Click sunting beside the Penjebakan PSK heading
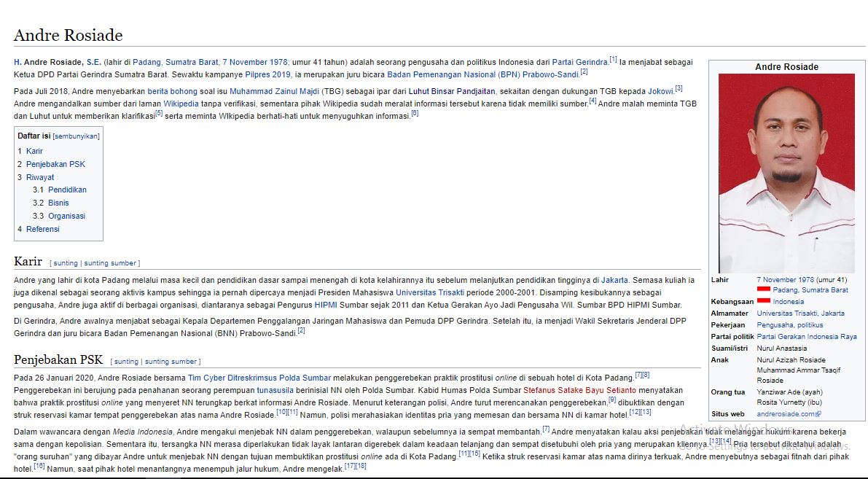The image size is (868, 479). click(x=126, y=362)
